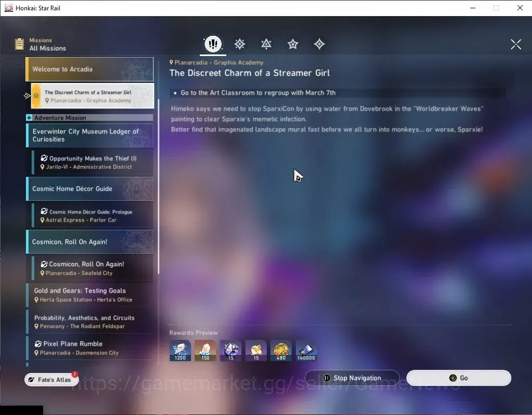532x415 pixels.
Task: Select Probability, Aesthetics, and Circuits mission
Action: 90,322
